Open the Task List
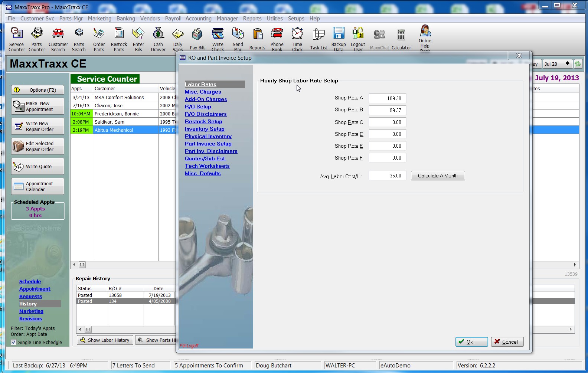The width and height of the screenshot is (588, 373). [x=319, y=39]
